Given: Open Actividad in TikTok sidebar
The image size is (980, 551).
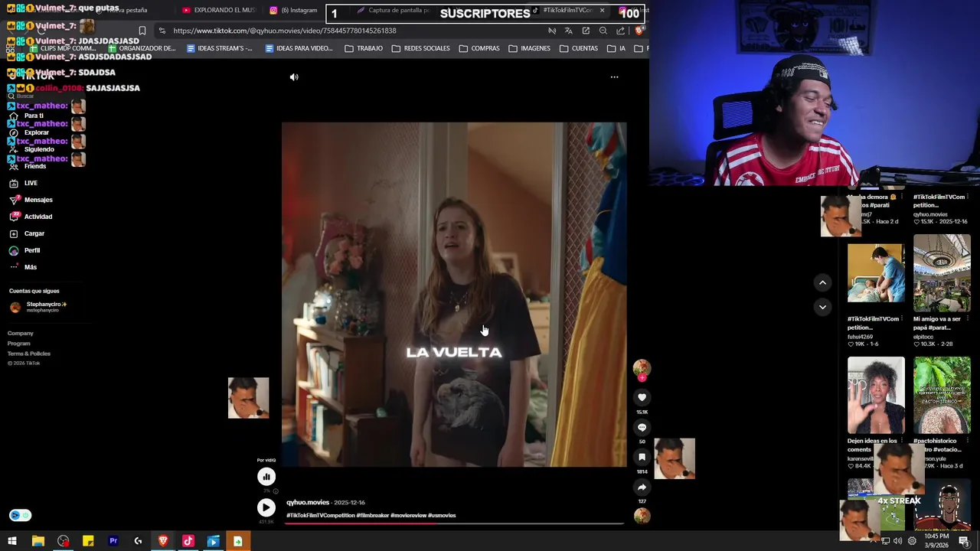Looking at the screenshot, I should (31, 217).
